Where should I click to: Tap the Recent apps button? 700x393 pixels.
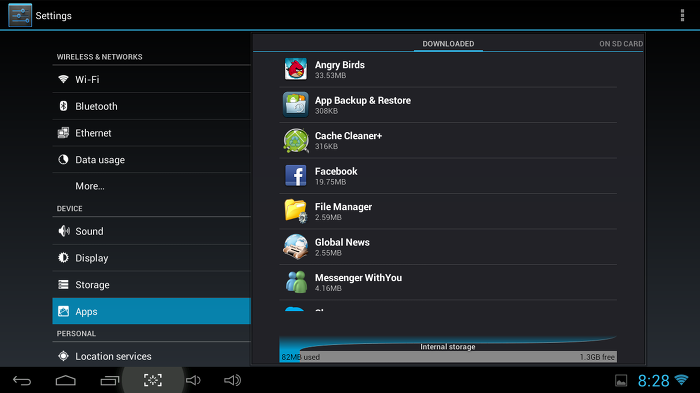click(109, 380)
